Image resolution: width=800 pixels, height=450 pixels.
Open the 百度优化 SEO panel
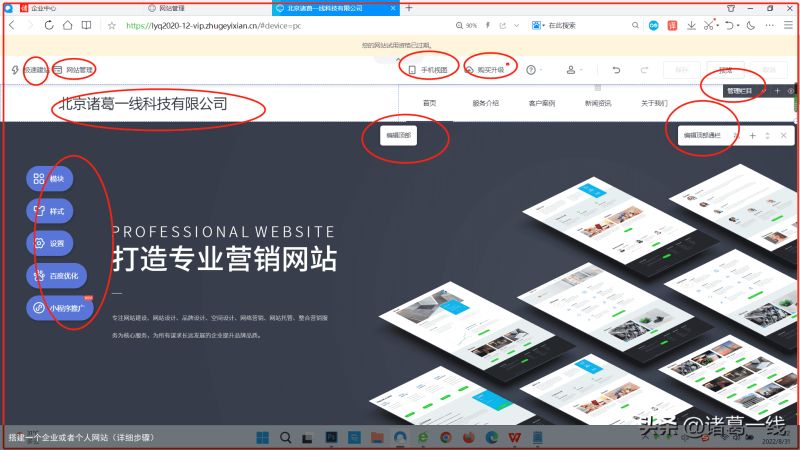[x=56, y=276]
